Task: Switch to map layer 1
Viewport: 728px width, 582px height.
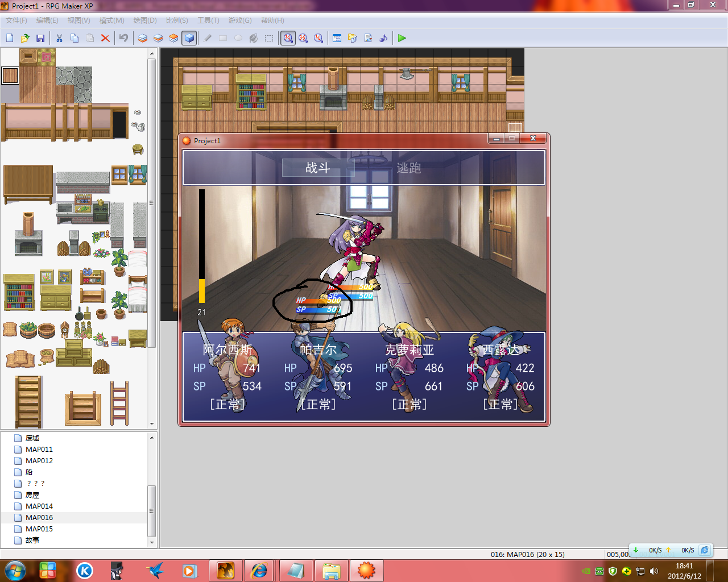Action: [x=143, y=38]
